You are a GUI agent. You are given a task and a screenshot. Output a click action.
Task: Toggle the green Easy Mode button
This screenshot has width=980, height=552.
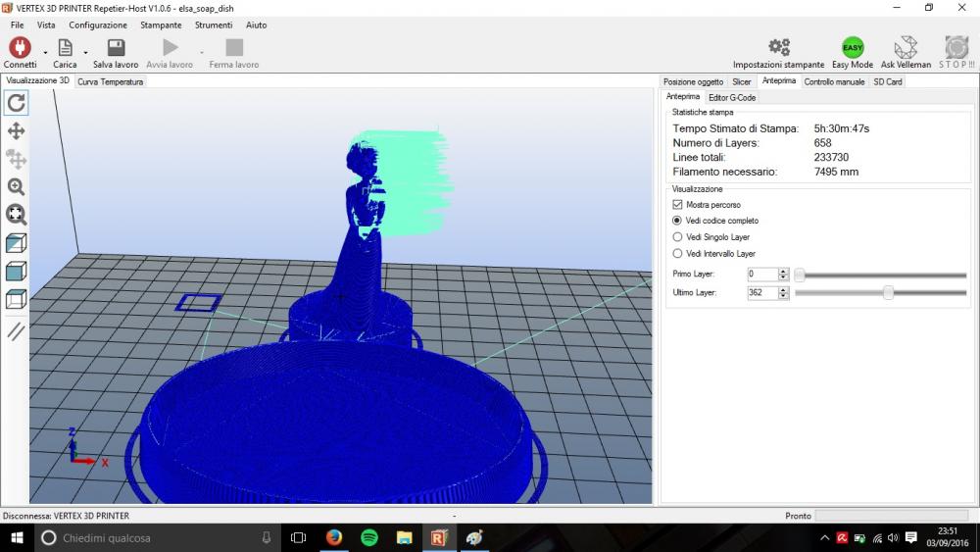pos(853,47)
